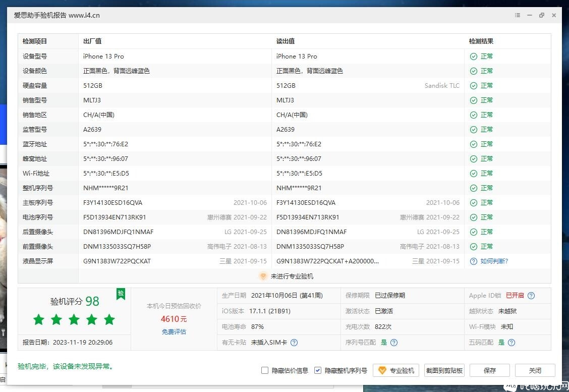Click factory battery serial F5D13934EN713RK91

tap(115, 217)
